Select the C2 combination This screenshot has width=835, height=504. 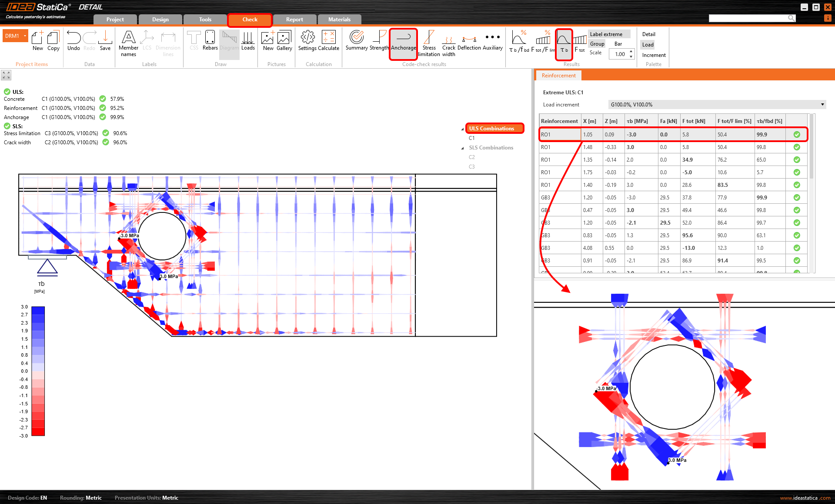click(x=472, y=157)
